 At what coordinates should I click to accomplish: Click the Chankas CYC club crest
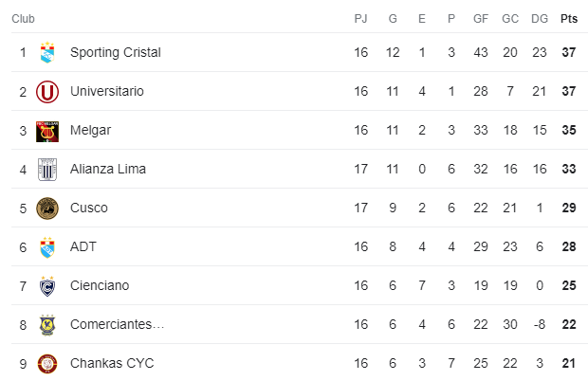click(x=47, y=364)
